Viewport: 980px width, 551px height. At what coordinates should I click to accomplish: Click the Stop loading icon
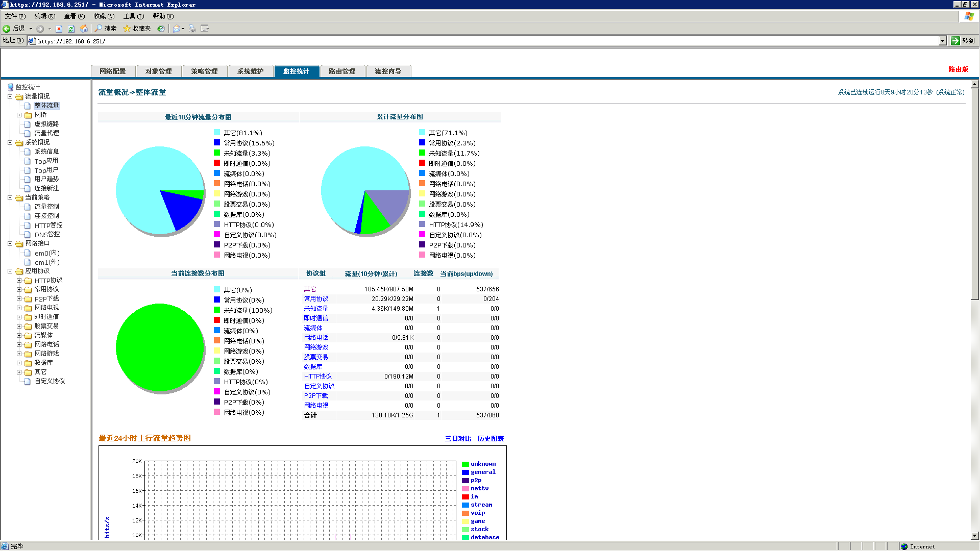click(x=59, y=29)
